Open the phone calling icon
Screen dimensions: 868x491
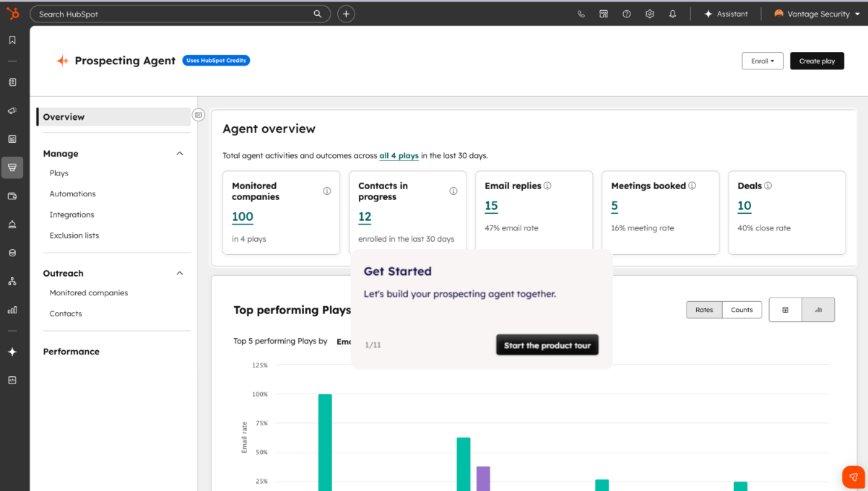pyautogui.click(x=581, y=14)
